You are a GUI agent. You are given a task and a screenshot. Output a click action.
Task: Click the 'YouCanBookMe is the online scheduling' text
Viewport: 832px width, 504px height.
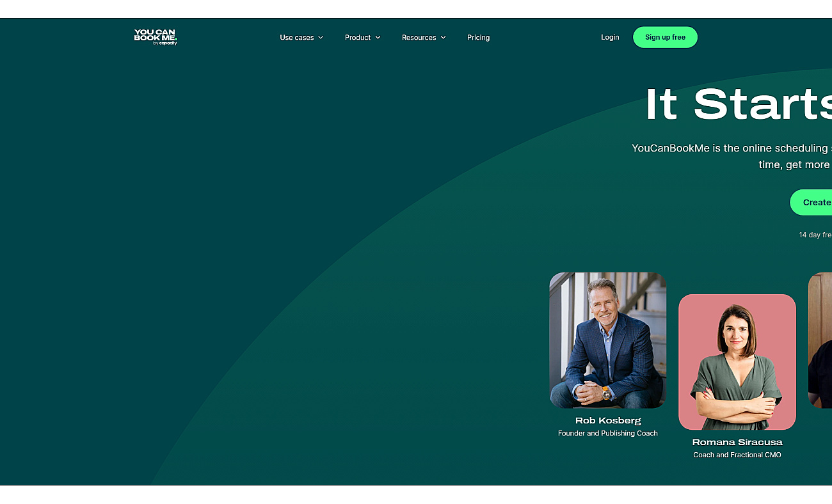click(x=732, y=148)
